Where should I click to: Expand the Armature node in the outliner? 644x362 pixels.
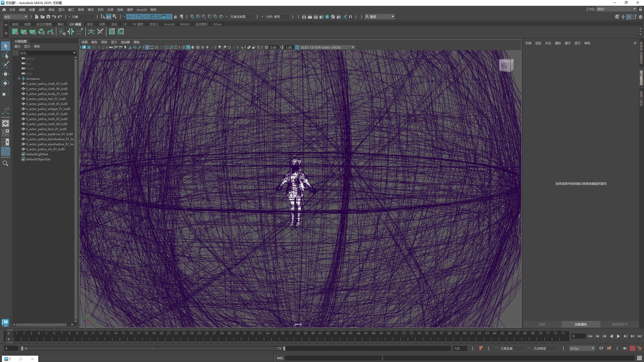click(x=19, y=79)
